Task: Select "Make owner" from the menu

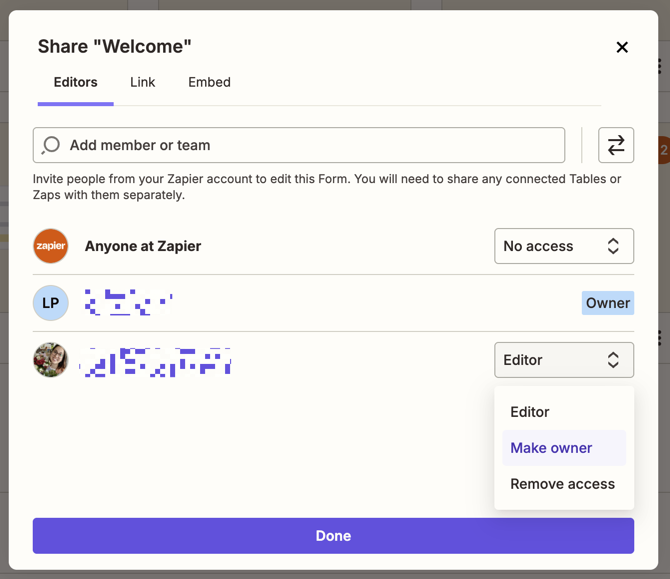Action: (x=552, y=448)
